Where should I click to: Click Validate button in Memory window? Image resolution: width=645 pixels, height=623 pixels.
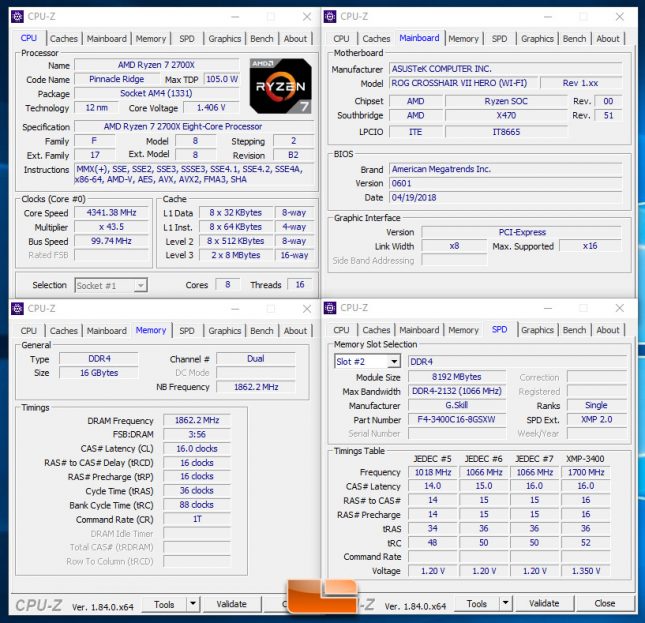[x=232, y=604]
